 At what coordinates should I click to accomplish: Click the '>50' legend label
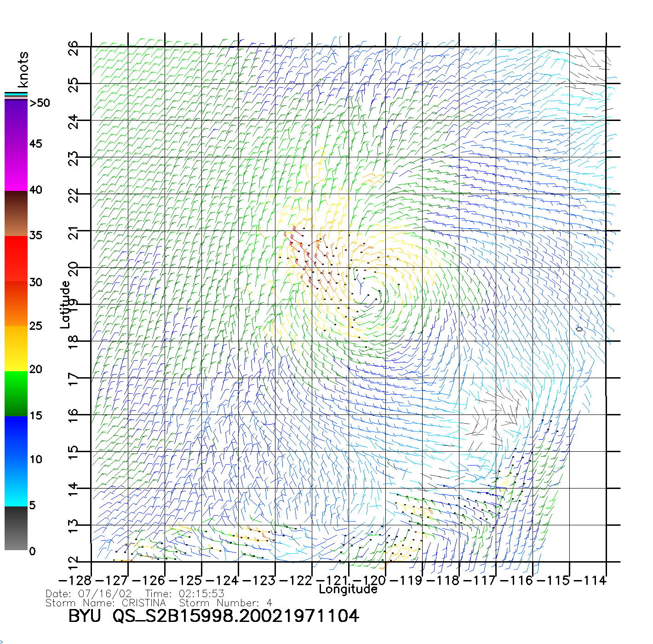(40, 103)
